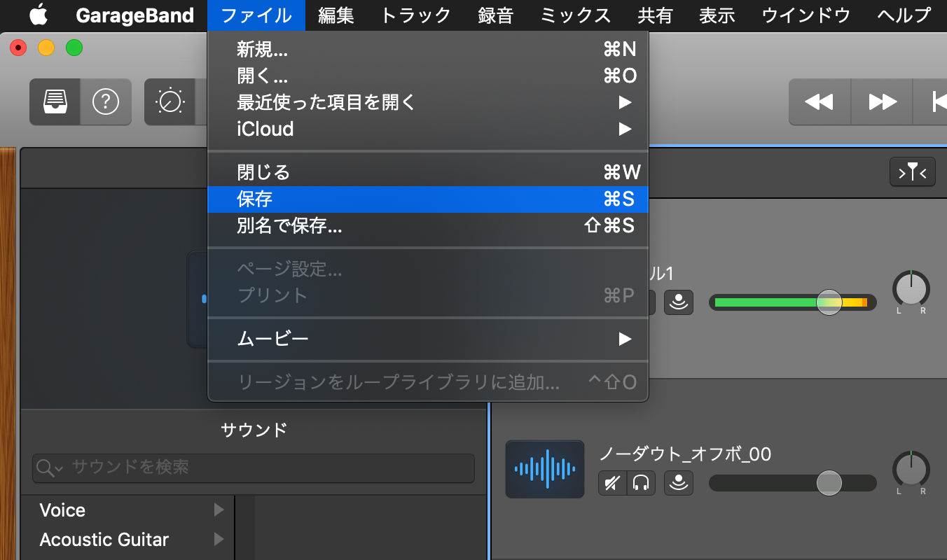Image resolution: width=947 pixels, height=560 pixels.
Task: Solo the ノーダウト_オフボ_00 track with headphones
Action: click(x=641, y=483)
